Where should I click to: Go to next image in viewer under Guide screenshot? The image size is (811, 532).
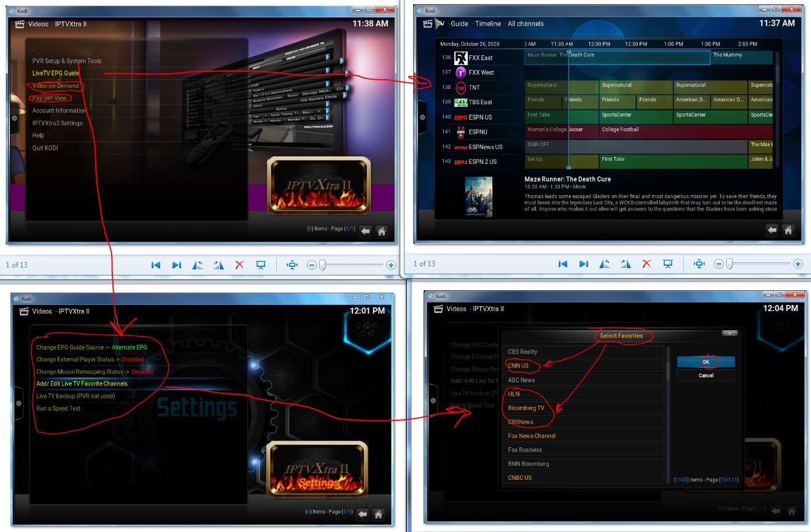click(584, 264)
